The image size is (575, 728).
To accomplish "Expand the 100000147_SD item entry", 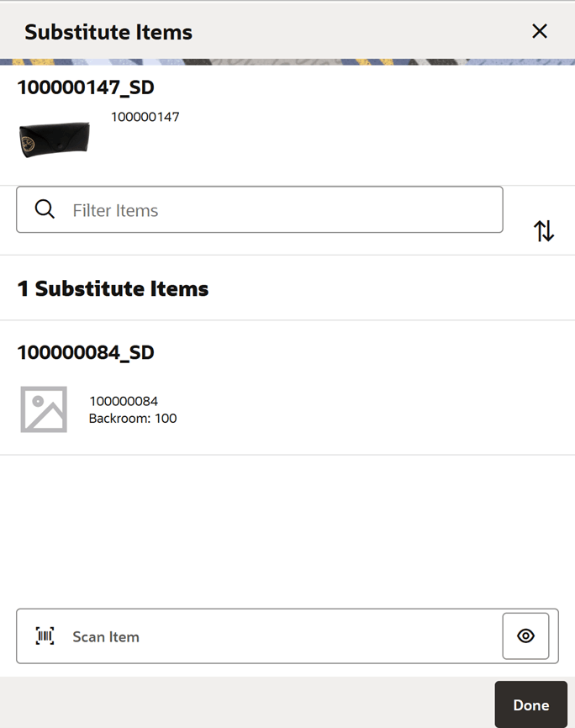I will click(x=86, y=87).
